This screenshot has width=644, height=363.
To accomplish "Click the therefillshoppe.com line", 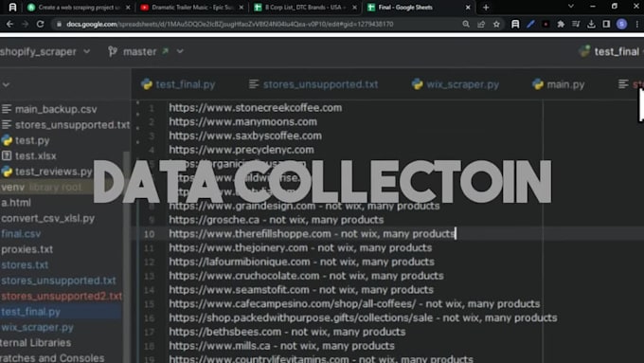I will (x=313, y=234).
